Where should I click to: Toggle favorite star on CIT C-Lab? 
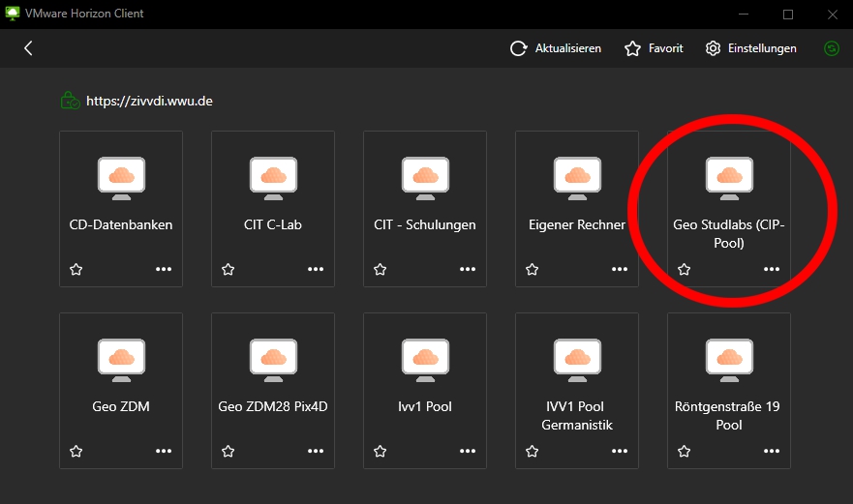point(228,269)
